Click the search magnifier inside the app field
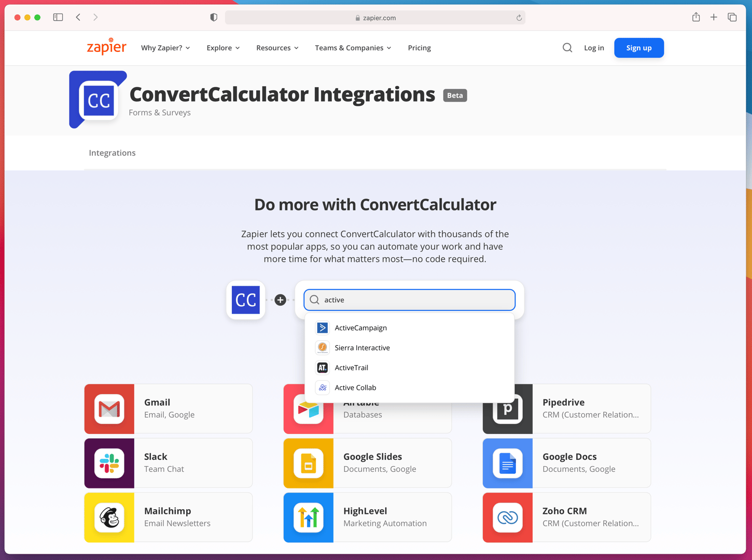752x560 pixels. pos(314,300)
